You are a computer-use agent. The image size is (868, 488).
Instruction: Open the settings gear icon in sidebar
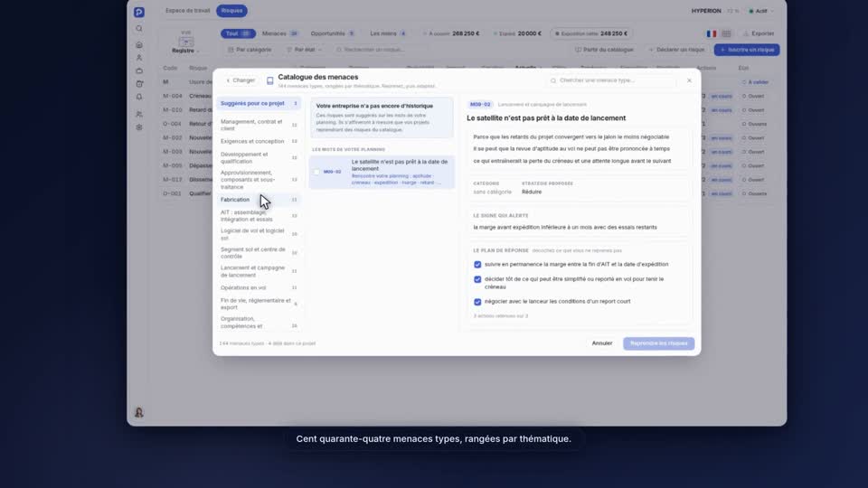(139, 127)
